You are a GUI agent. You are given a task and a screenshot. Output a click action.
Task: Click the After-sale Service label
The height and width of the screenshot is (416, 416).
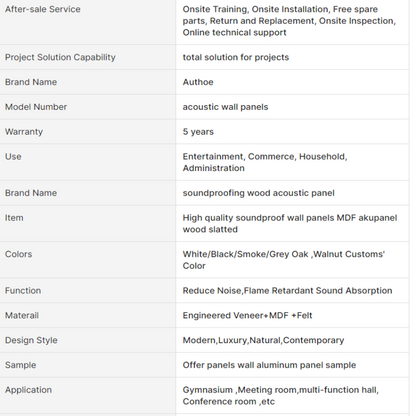pos(43,9)
